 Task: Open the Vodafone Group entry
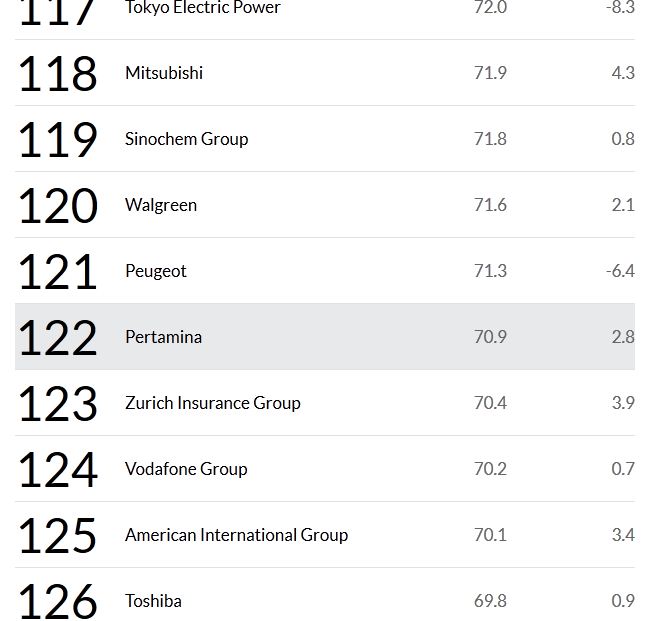point(186,469)
